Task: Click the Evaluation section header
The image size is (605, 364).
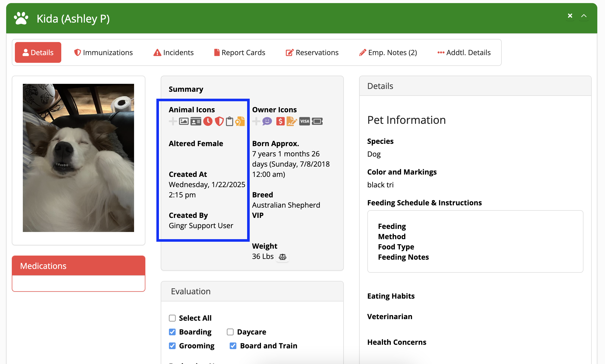Action: (x=252, y=291)
